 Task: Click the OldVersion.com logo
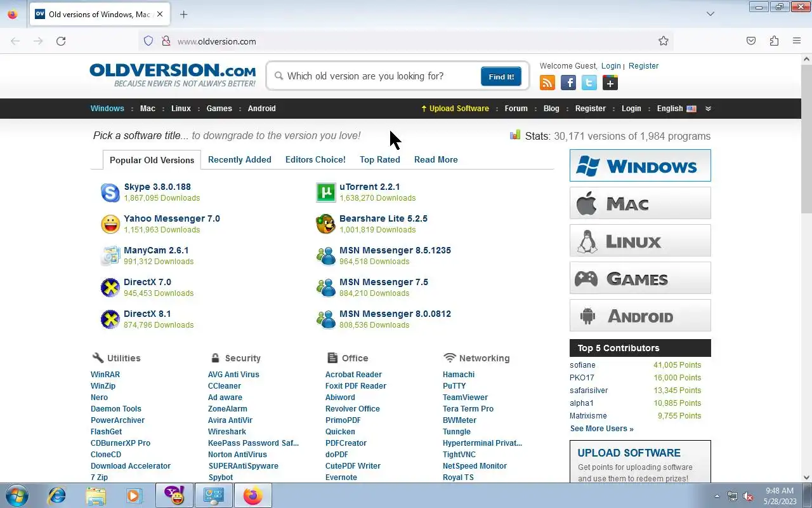pos(173,75)
